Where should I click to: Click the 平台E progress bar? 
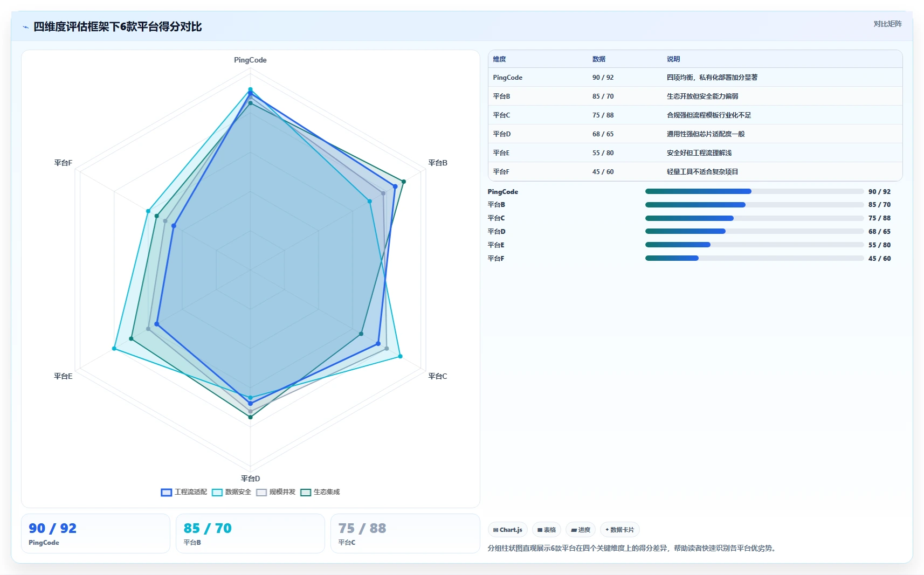pos(755,245)
